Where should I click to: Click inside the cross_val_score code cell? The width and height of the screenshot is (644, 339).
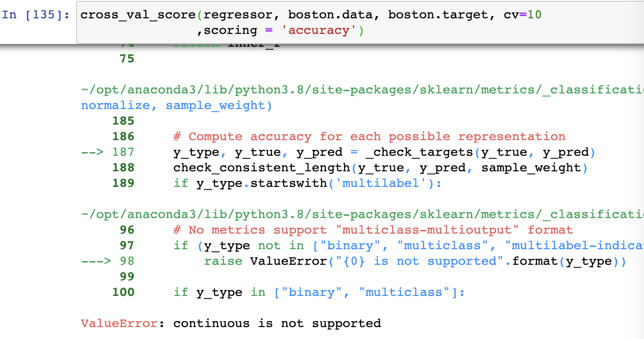[x=360, y=22]
